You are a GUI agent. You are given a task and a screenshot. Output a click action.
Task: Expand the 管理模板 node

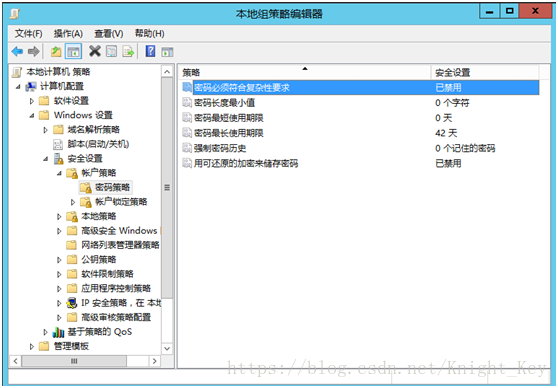coord(32,346)
